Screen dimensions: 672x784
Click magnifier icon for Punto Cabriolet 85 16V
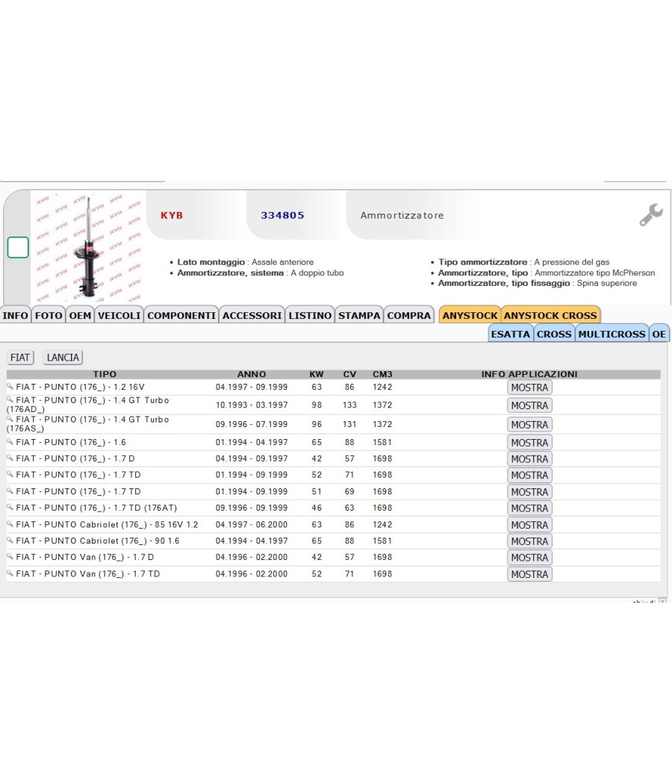(x=10, y=523)
